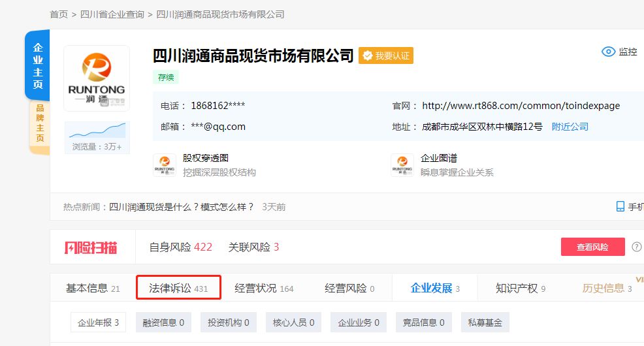Select the 企业年报 3 sub-tab
The height and width of the screenshot is (346, 644).
98,322
